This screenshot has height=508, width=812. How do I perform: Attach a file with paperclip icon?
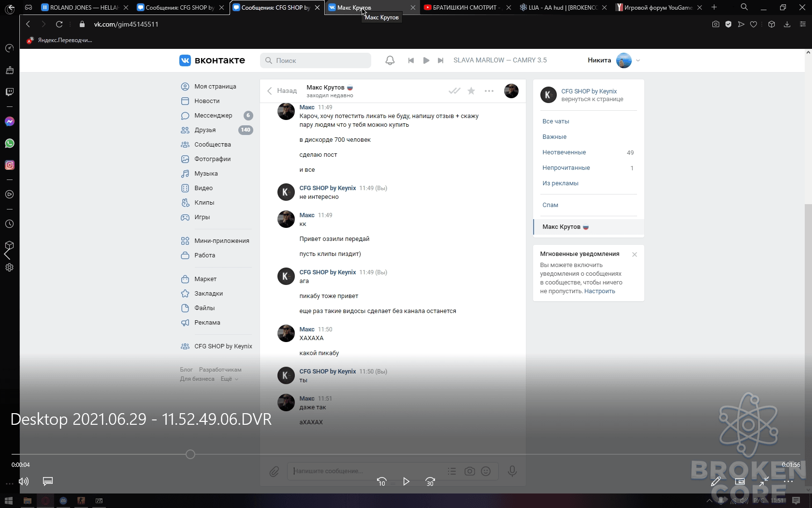tap(274, 471)
